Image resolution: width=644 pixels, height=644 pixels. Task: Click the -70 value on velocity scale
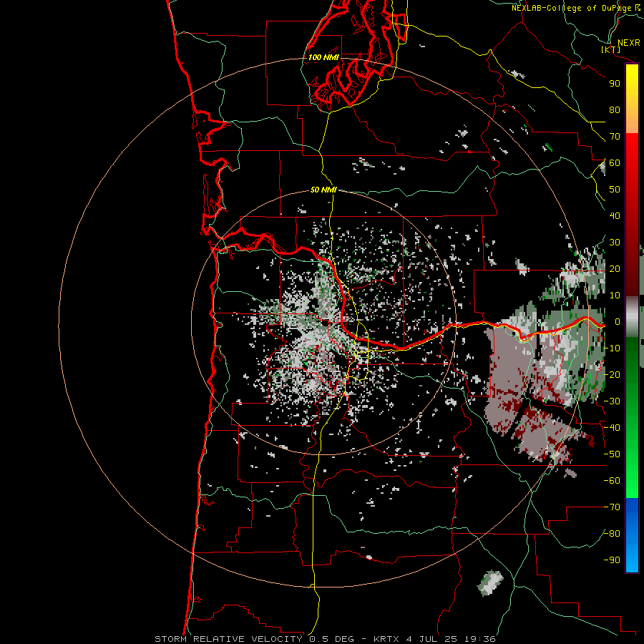point(612,507)
